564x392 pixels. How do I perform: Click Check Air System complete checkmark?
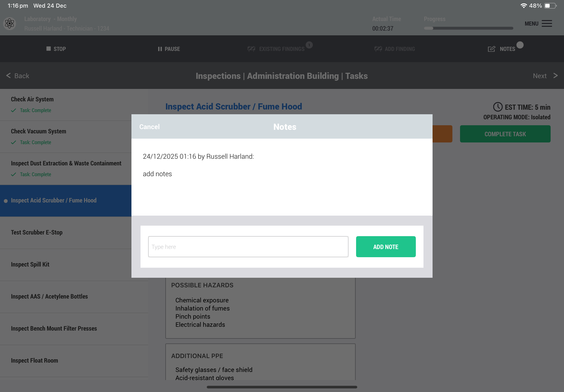pyautogui.click(x=14, y=110)
